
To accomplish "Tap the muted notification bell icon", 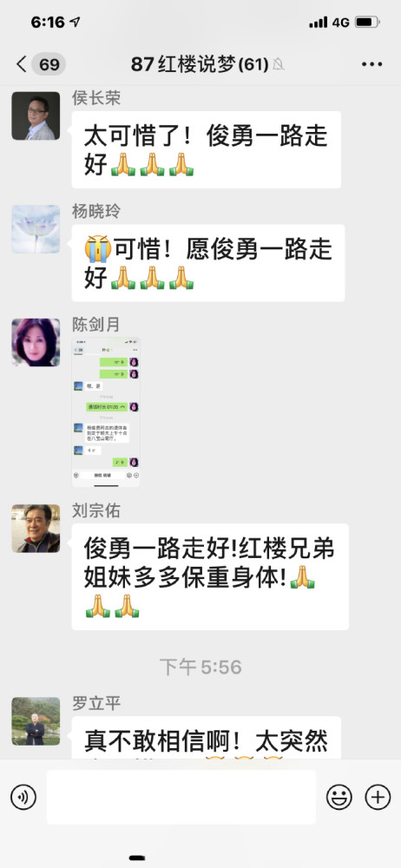I will [278, 65].
